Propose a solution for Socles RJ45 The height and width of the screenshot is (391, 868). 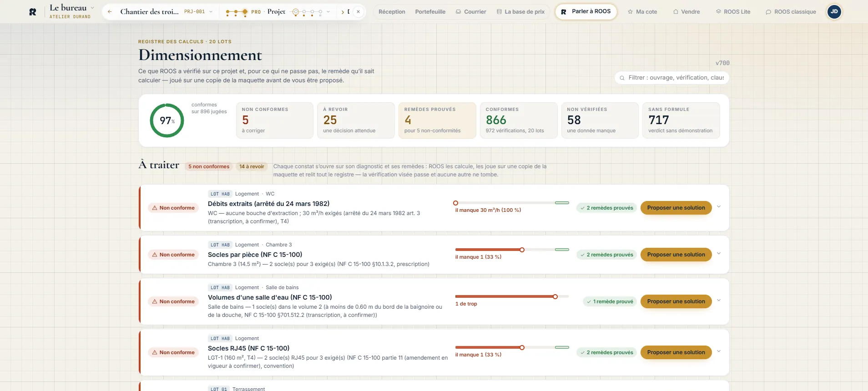[676, 352]
